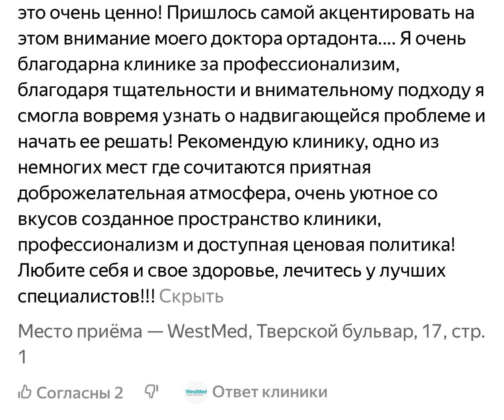This screenshot has height=420, width=504.
Task: Click the Место приёма label
Action: [80, 332]
